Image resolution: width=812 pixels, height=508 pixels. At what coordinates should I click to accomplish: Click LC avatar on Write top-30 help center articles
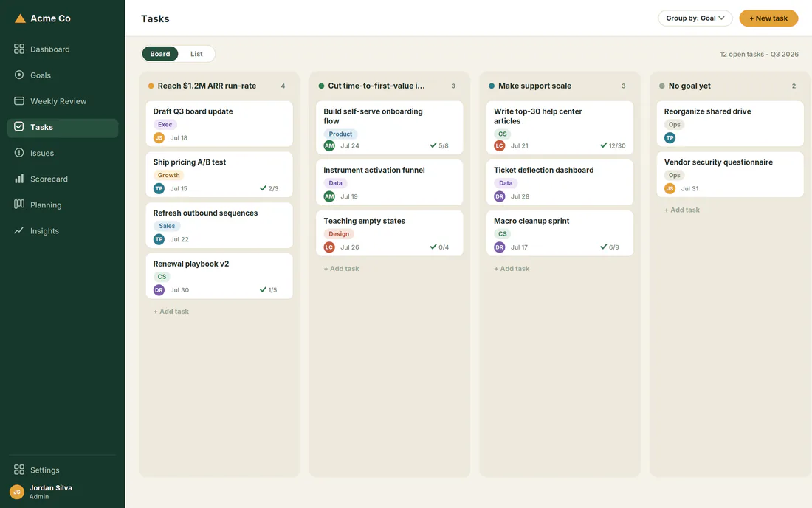[x=499, y=145]
